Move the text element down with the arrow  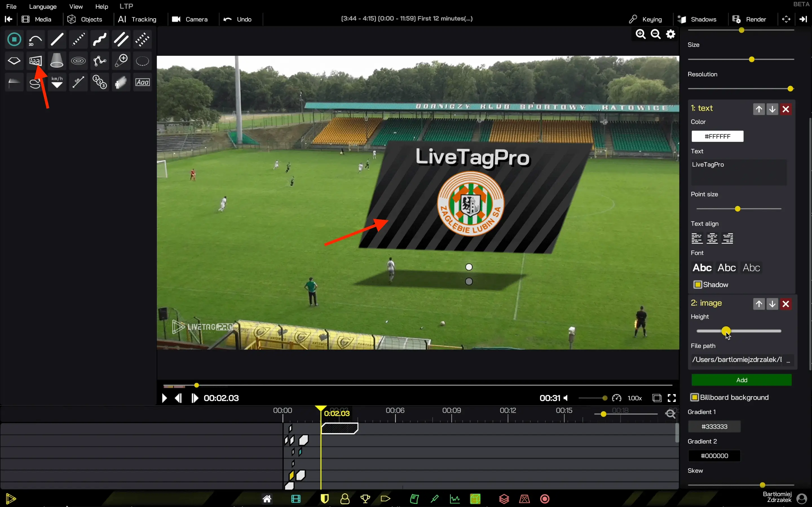[x=773, y=109]
